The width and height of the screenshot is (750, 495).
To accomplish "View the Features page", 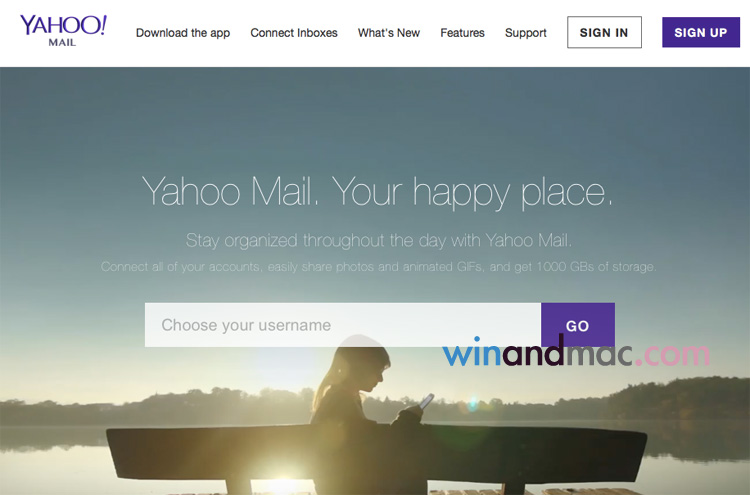I will point(462,33).
